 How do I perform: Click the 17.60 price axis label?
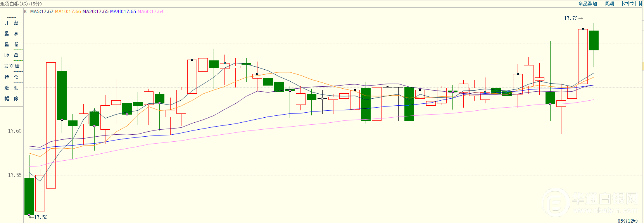pyautogui.click(x=15, y=131)
